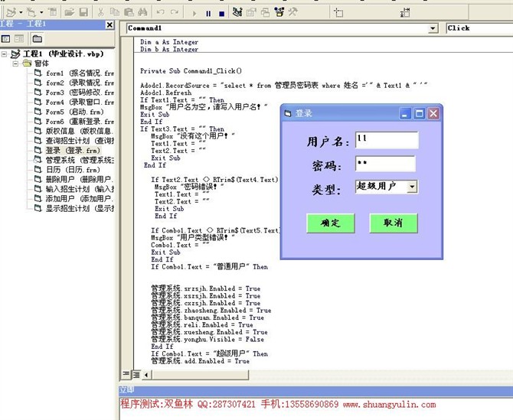Open the Command1 object dropdown list
This screenshot has width=513, height=420.
(433, 28)
